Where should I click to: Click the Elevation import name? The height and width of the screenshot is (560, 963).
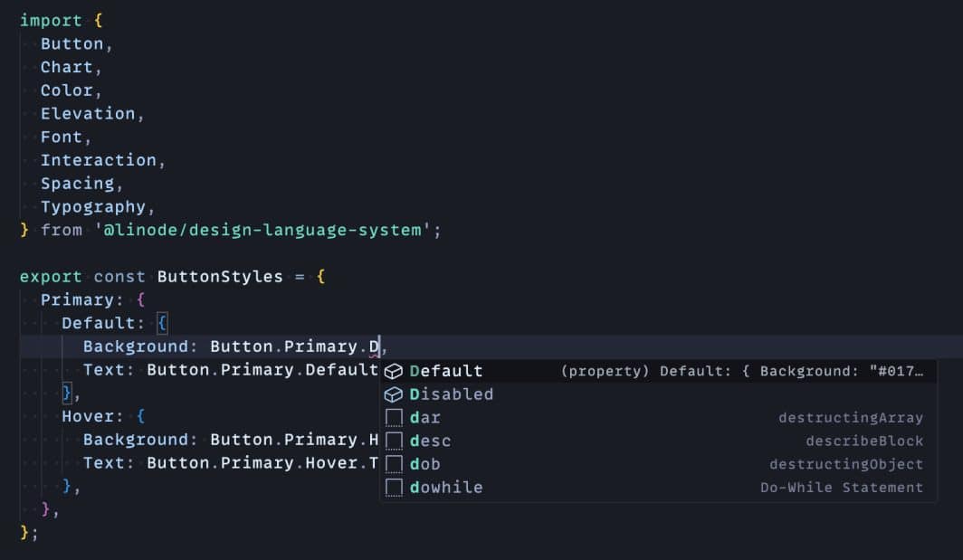(x=88, y=114)
